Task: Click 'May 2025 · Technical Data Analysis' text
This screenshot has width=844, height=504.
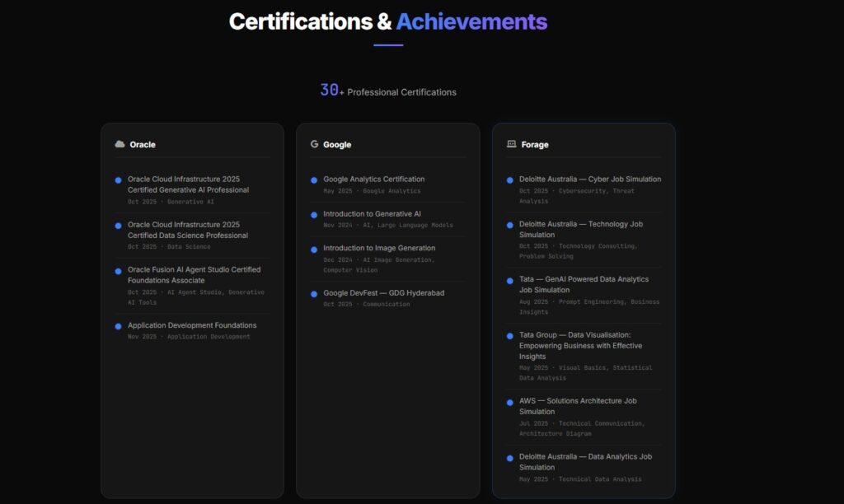Action: 580,479
